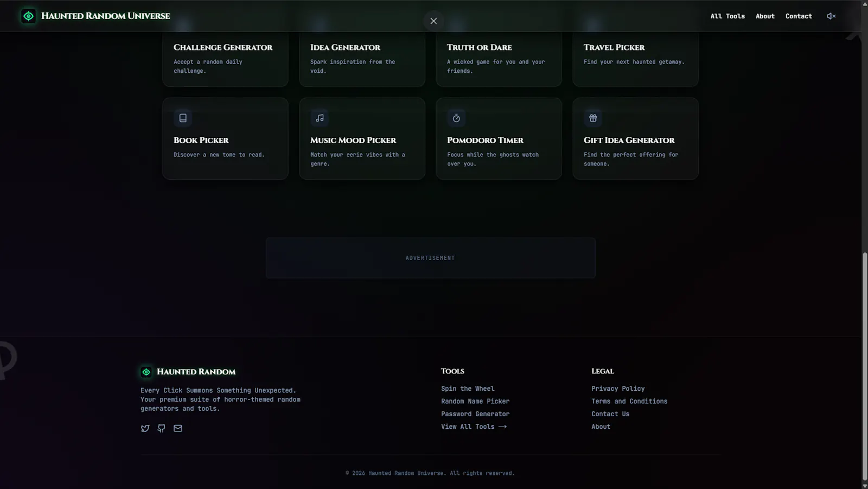This screenshot has height=489, width=868.
Task: Click the Pomodoro Timer stopwatch icon
Action: 456,118
